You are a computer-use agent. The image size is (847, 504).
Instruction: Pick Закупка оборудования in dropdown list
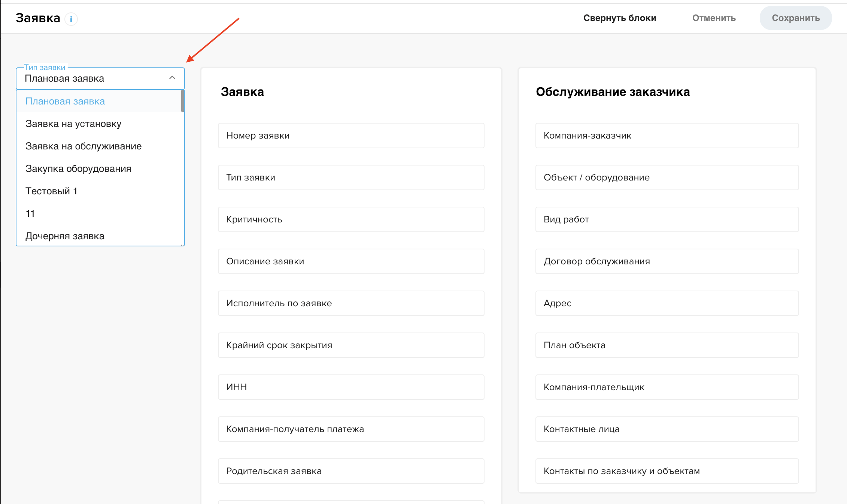[78, 169]
